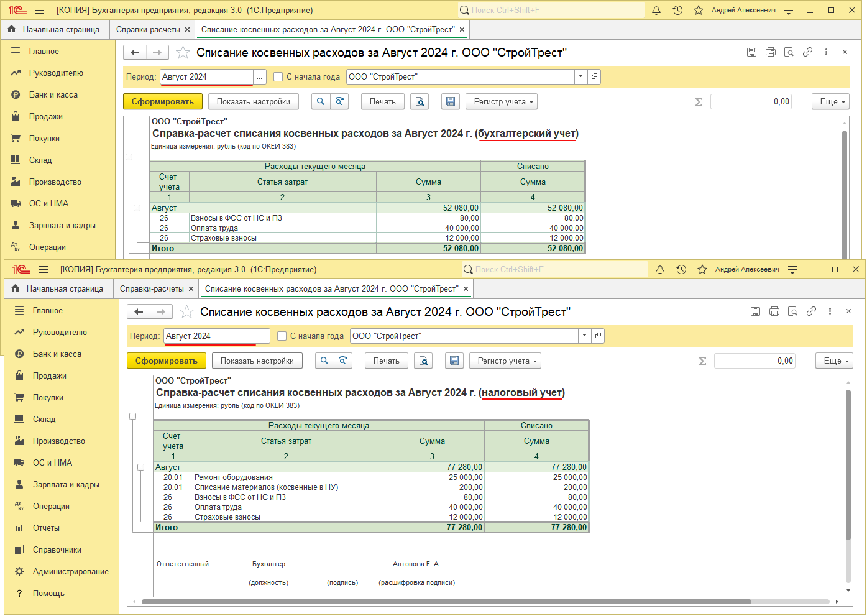Screen dimensions: 867x616
Task: Open "Зарплата и кадры" section in the bottom sidebar
Action: pos(66,485)
